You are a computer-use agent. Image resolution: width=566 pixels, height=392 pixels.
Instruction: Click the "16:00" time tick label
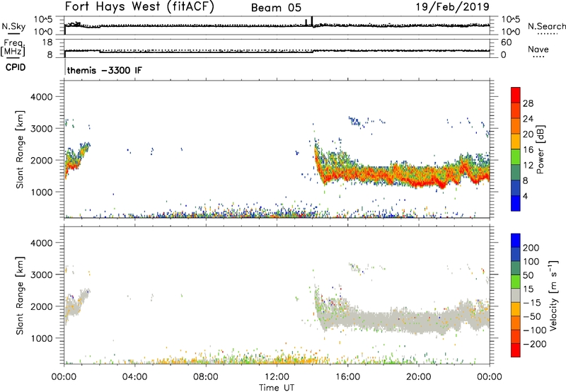(x=347, y=377)
